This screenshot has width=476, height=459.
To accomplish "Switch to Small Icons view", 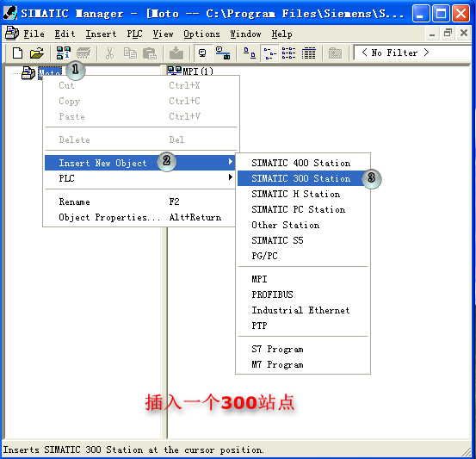I will coord(269,53).
